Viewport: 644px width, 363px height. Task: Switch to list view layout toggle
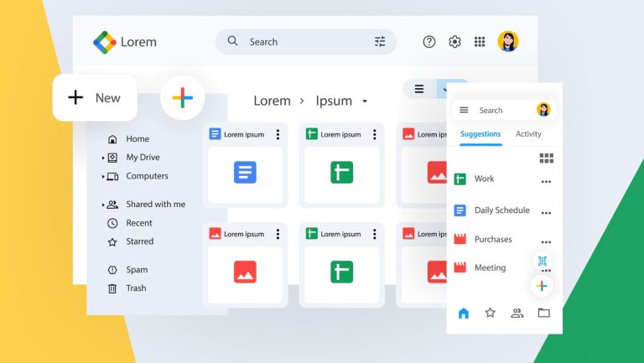pyautogui.click(x=419, y=89)
